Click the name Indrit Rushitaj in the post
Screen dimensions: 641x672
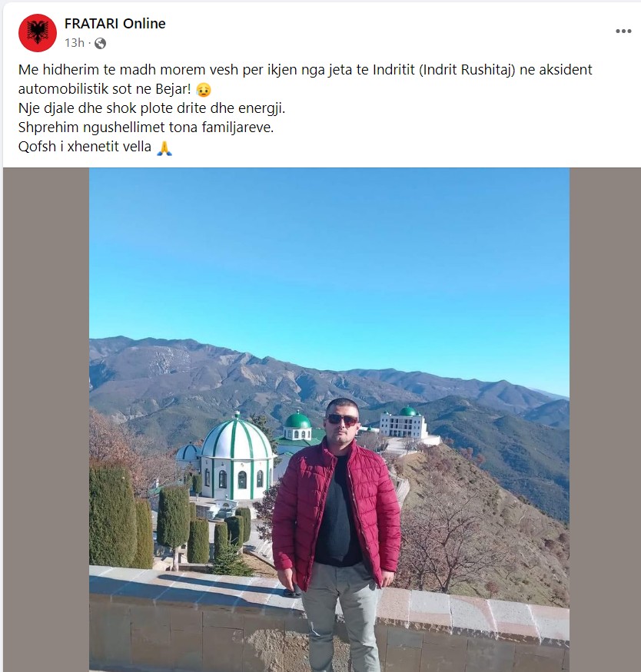(x=467, y=69)
